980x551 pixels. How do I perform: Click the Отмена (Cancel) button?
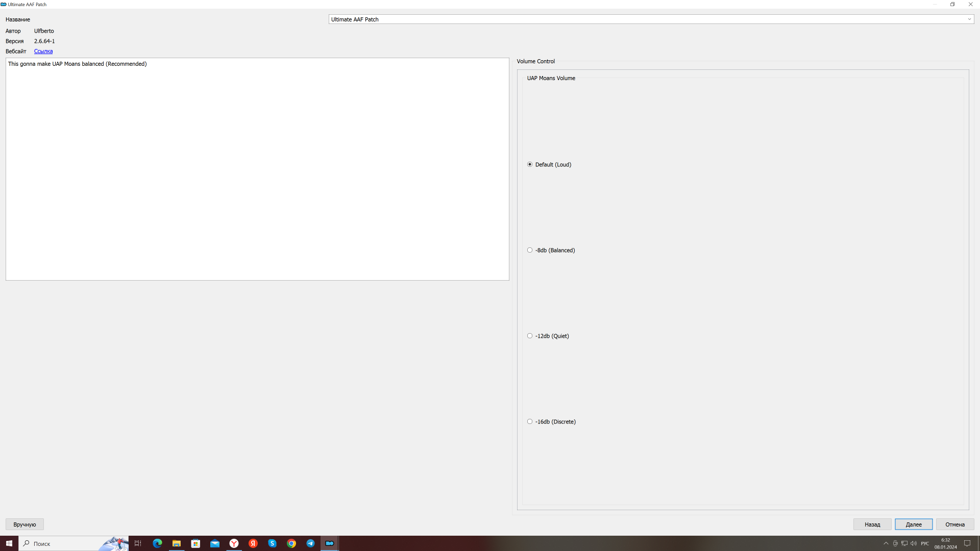tap(954, 524)
